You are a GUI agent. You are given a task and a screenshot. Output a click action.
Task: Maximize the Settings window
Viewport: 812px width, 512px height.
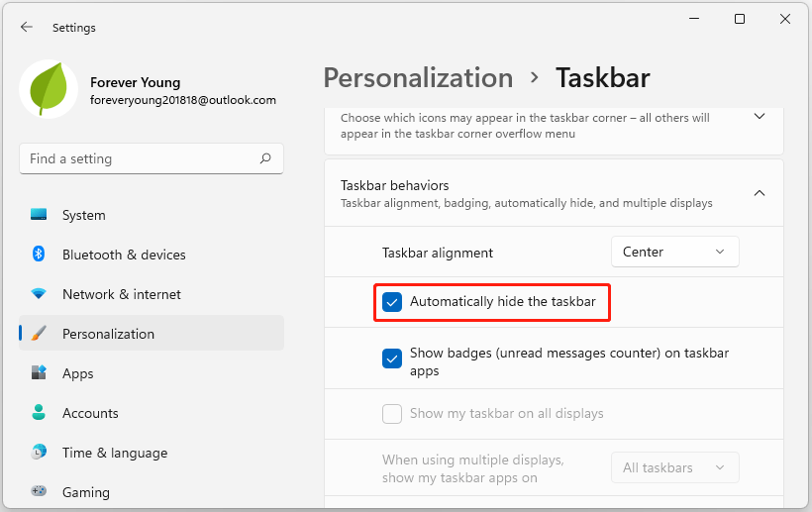[740, 19]
